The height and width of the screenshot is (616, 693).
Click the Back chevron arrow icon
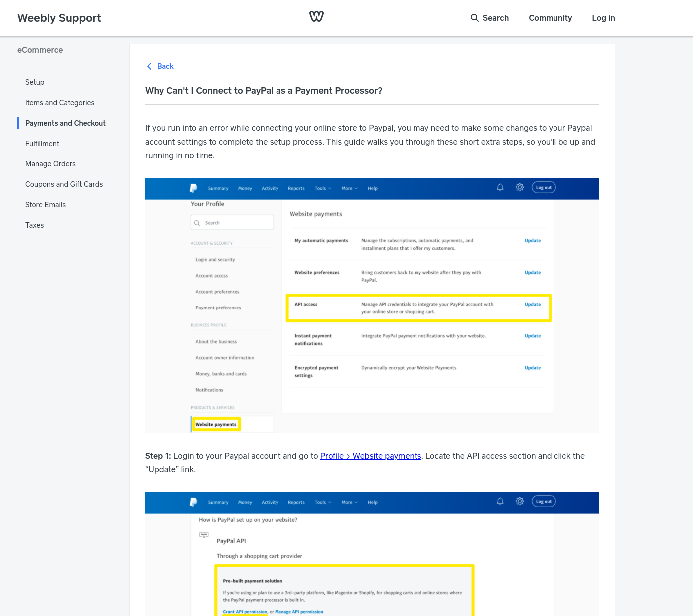(149, 66)
